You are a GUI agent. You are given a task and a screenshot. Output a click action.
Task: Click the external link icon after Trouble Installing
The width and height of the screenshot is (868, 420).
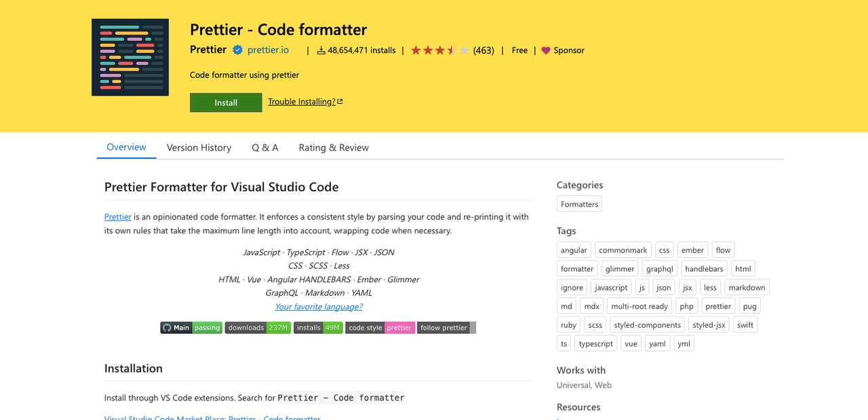340,102
